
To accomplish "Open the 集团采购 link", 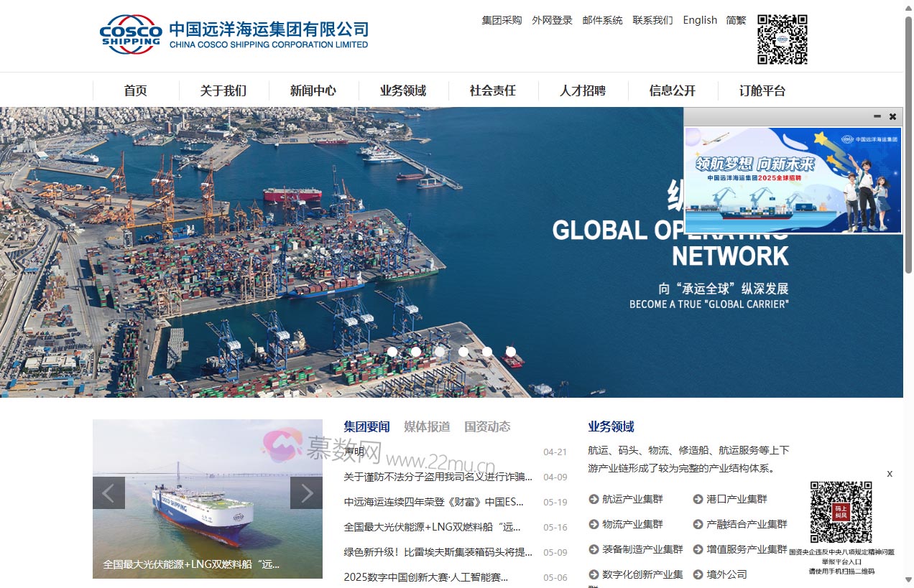I will pyautogui.click(x=501, y=21).
